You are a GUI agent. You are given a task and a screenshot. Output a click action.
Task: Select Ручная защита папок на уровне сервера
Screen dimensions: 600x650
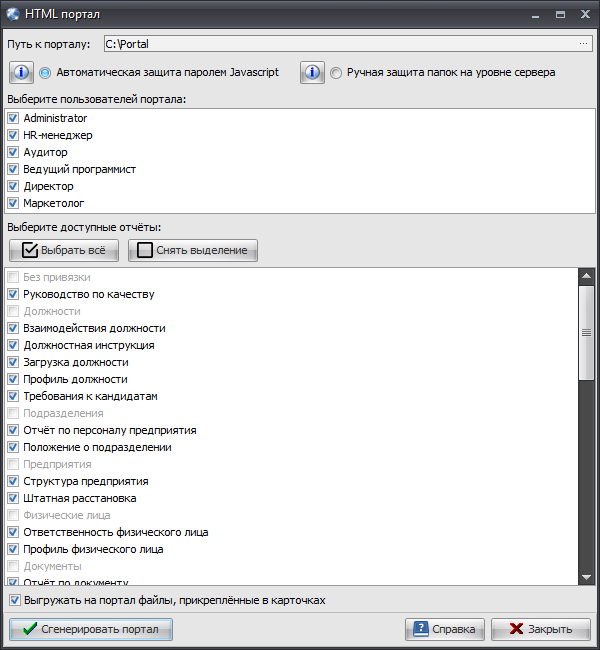(335, 73)
